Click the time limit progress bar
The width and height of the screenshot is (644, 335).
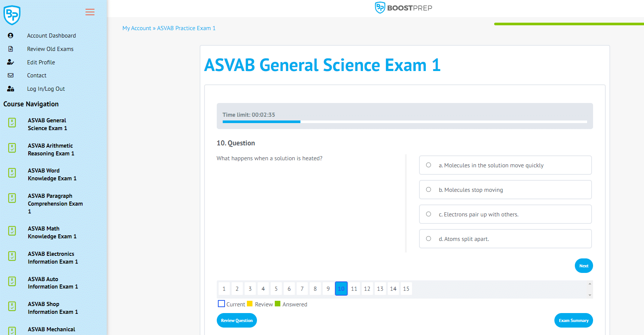coord(405,122)
